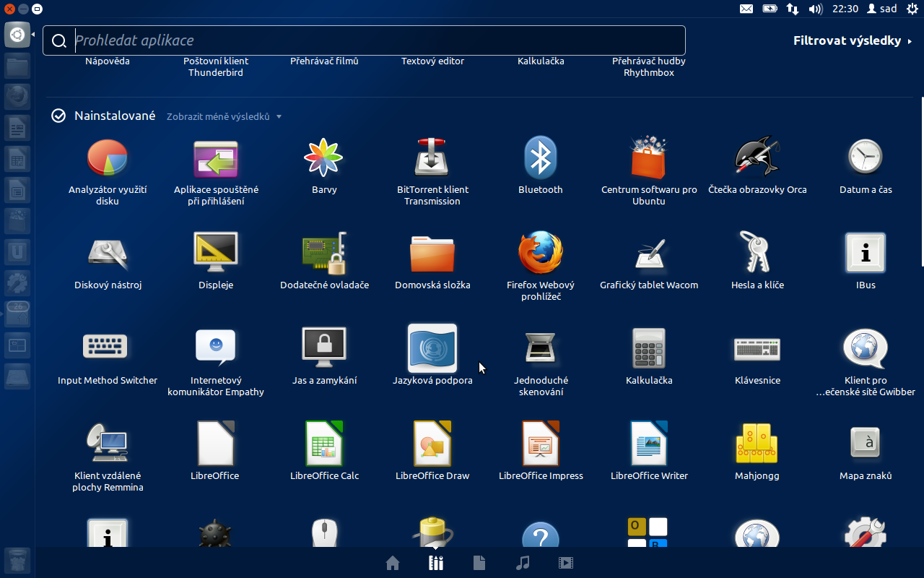
Task: Open the wrench and gear settings icon
Action: (x=866, y=532)
